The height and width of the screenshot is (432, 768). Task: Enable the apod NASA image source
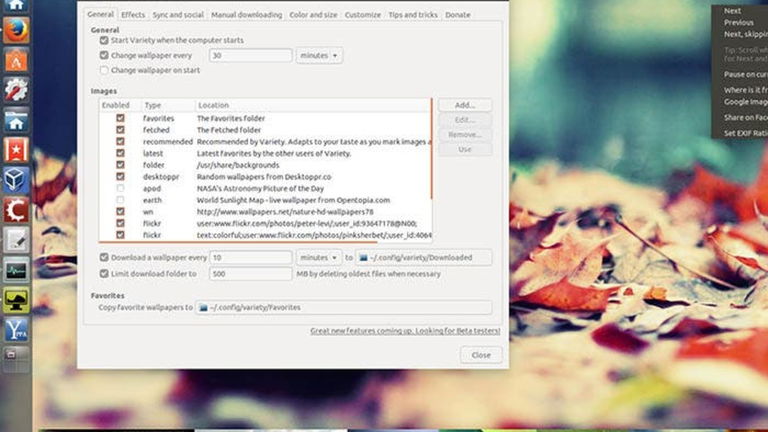121,188
